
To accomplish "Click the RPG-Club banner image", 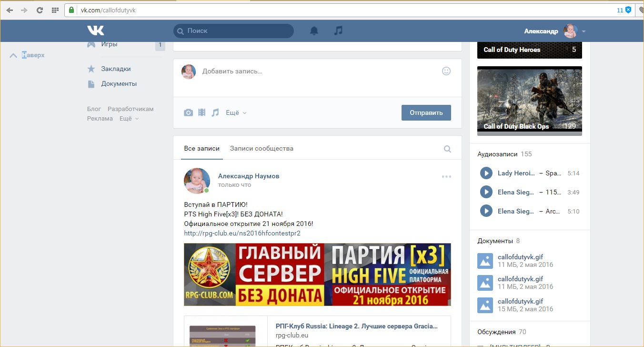I will coord(317,275).
